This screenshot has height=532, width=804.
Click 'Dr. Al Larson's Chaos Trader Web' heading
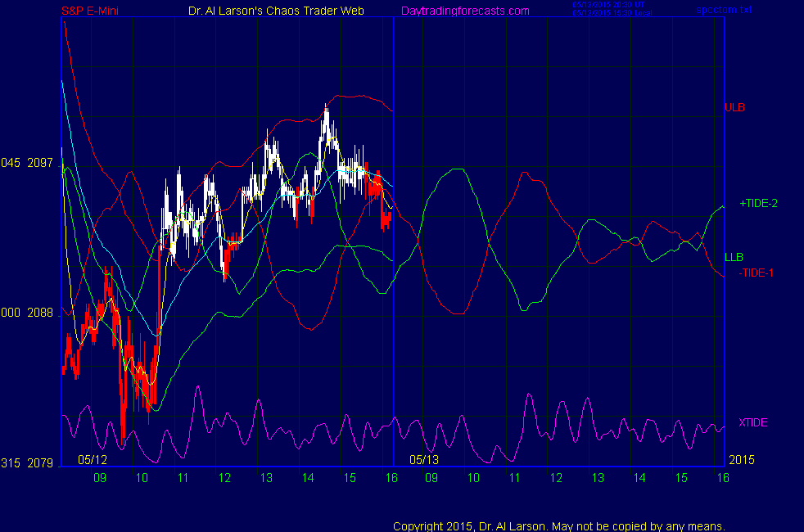pos(276,11)
